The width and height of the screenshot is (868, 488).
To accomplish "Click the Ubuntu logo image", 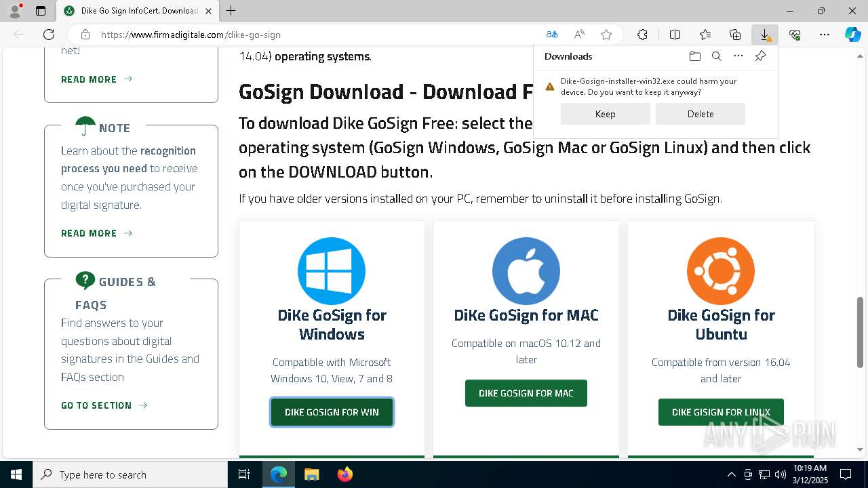I will point(721,271).
